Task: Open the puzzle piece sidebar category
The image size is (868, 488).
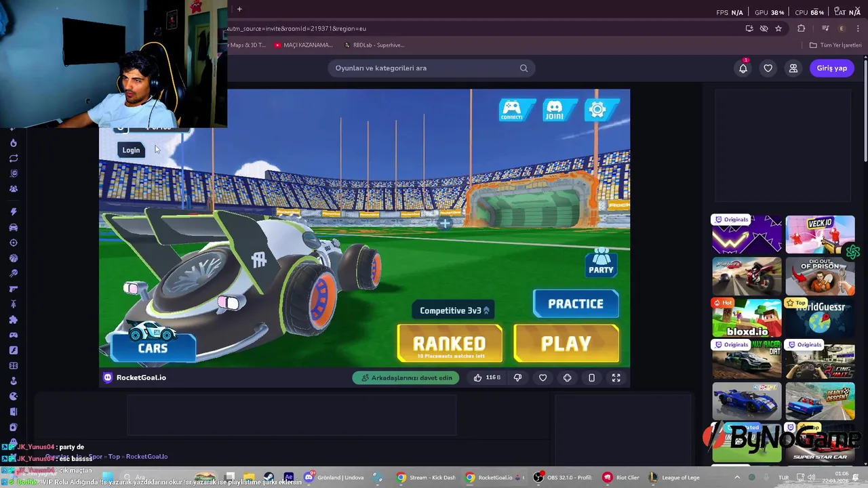Action: point(14,320)
